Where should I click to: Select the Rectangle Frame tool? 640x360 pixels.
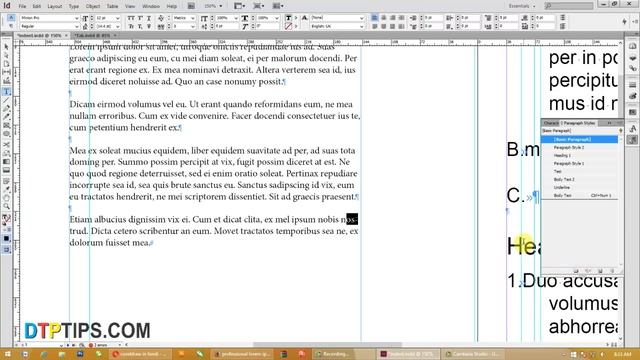pyautogui.click(x=7, y=126)
